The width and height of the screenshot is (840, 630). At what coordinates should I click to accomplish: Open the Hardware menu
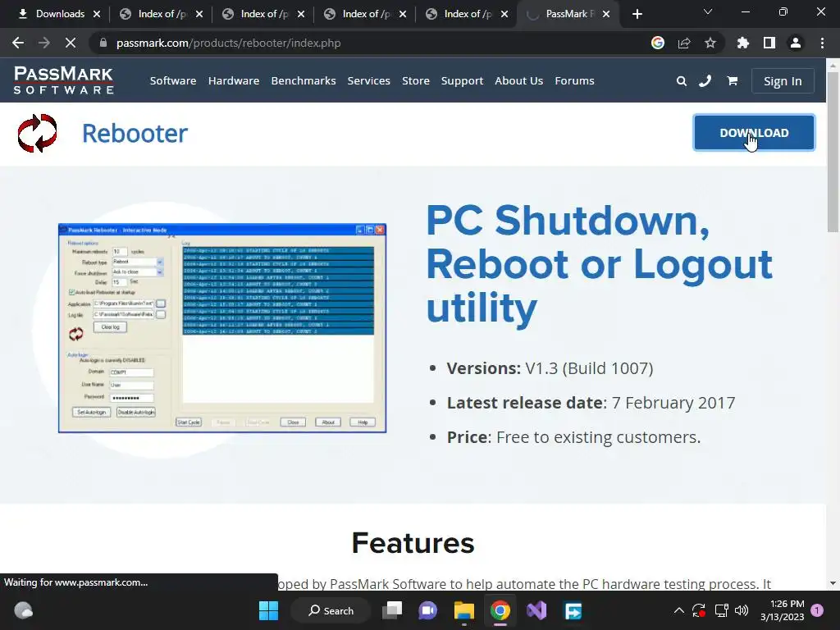coord(234,81)
